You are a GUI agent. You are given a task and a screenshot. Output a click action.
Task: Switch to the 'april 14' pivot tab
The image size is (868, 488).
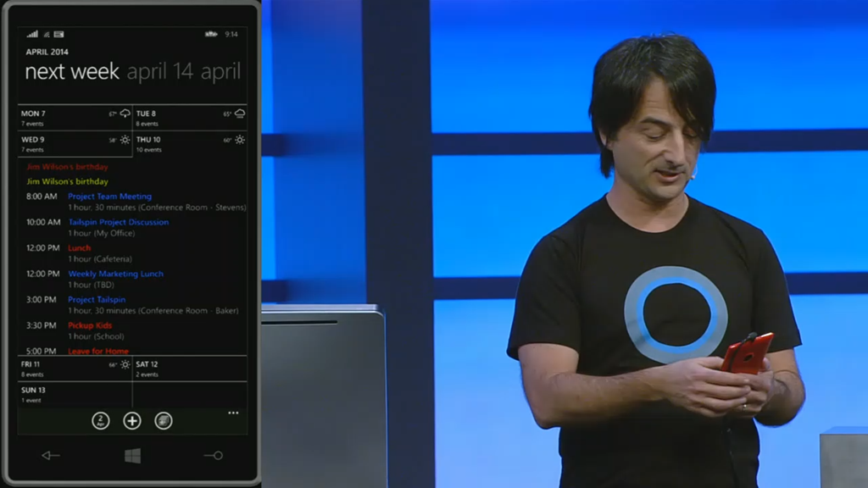click(160, 71)
